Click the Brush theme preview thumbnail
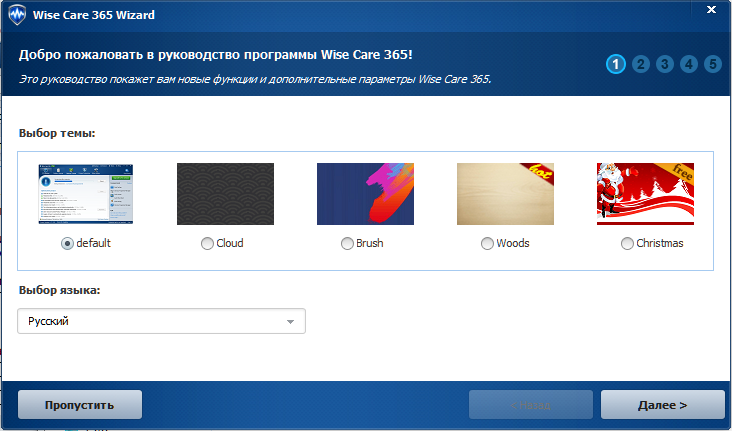Viewport: 732px width, 431px height. point(366,194)
